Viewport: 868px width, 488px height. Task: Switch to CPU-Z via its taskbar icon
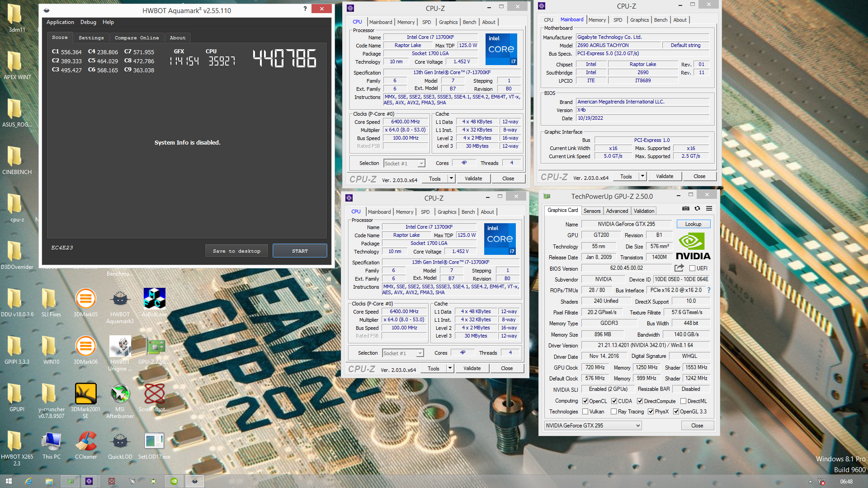[89, 481]
